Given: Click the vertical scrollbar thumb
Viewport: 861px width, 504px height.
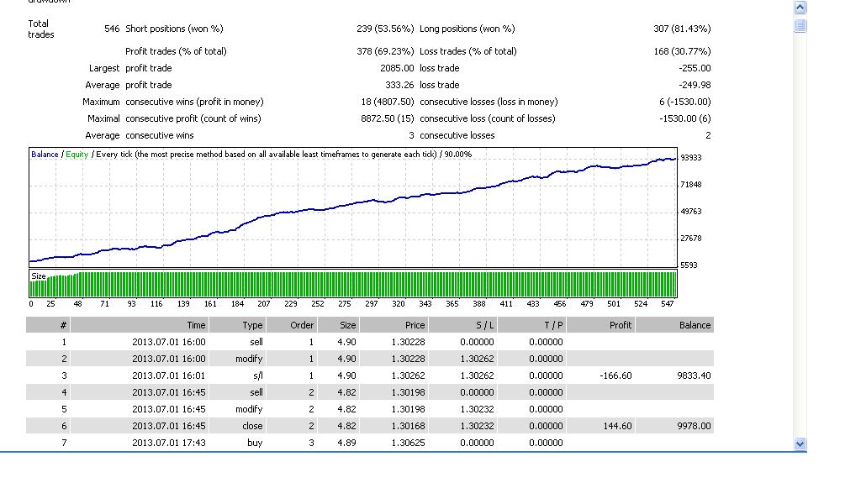Looking at the screenshot, I should coord(800,26).
